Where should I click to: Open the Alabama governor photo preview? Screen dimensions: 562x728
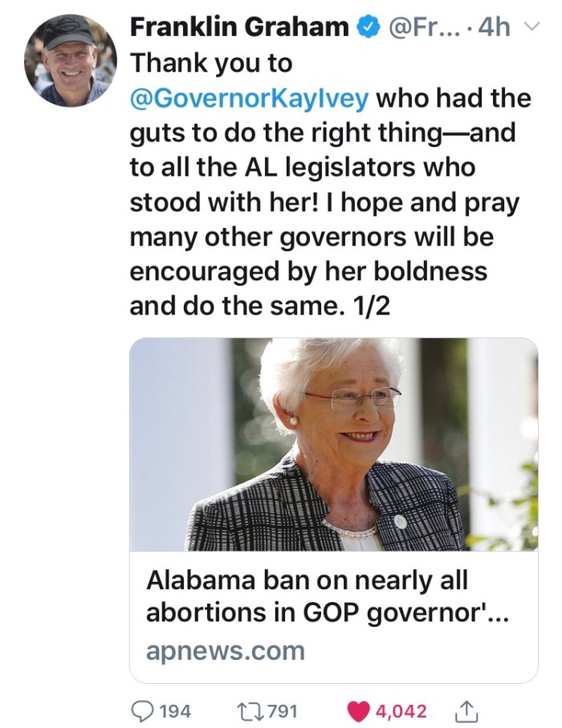pyautogui.click(x=333, y=445)
